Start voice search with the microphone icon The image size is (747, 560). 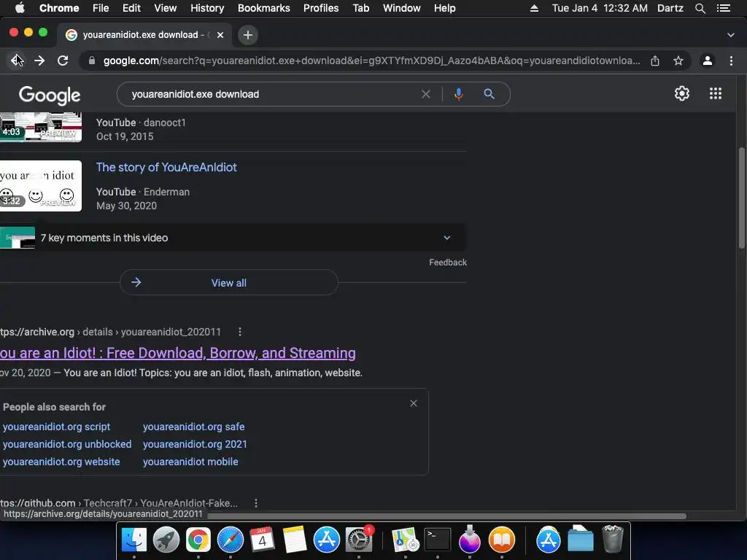tap(458, 94)
